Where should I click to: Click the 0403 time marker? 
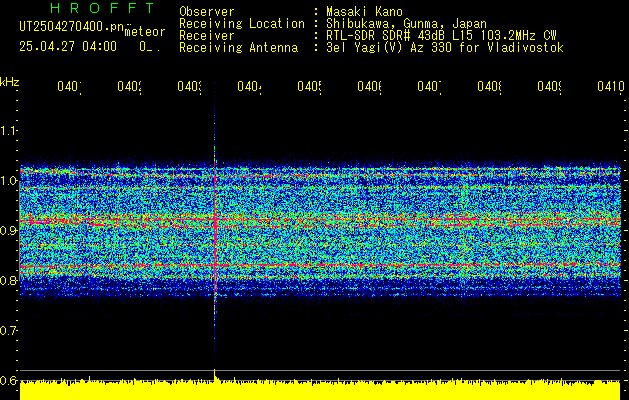[189, 86]
